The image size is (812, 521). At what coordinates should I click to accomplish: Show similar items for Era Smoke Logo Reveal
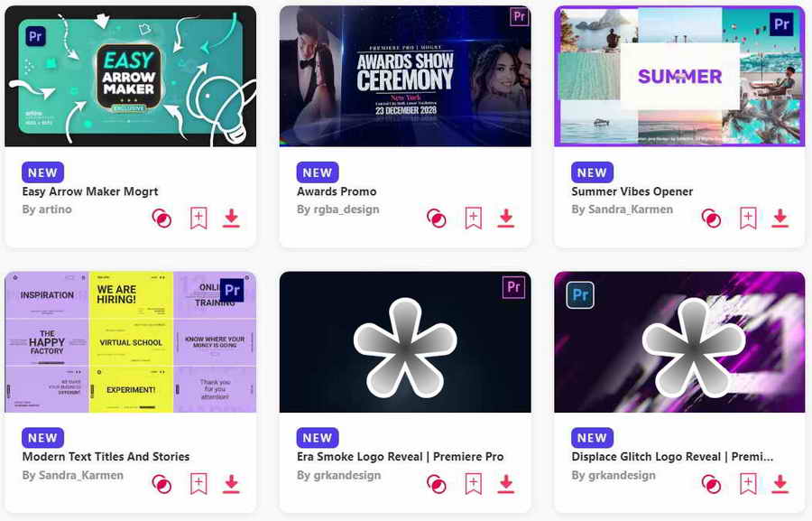click(x=436, y=484)
